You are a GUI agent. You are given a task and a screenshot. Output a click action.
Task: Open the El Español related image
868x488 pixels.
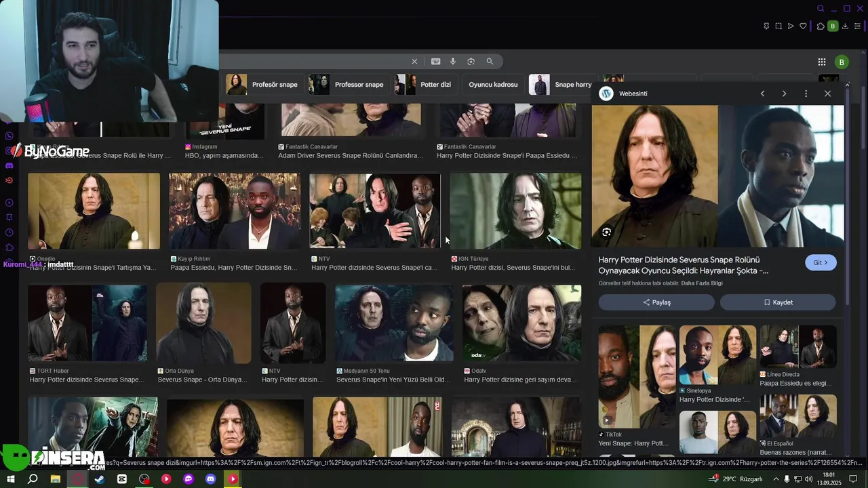click(x=798, y=416)
